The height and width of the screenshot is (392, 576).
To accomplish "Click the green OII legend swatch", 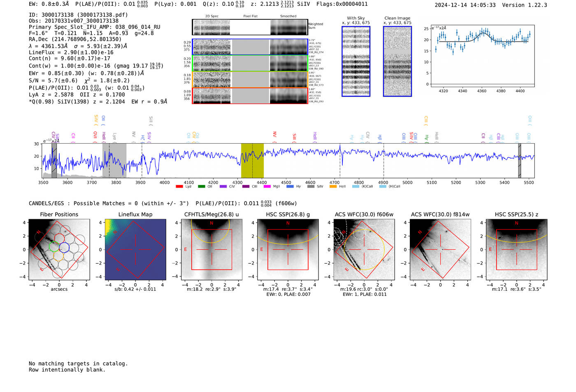I will click(x=202, y=186).
